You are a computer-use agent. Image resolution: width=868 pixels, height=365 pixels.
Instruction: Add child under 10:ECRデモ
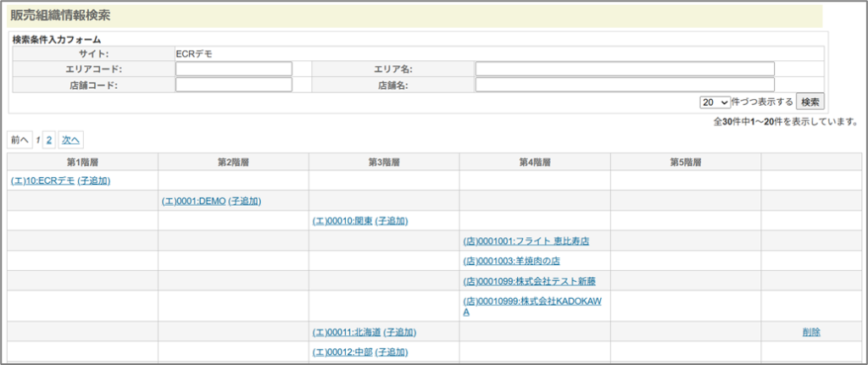coord(94,180)
